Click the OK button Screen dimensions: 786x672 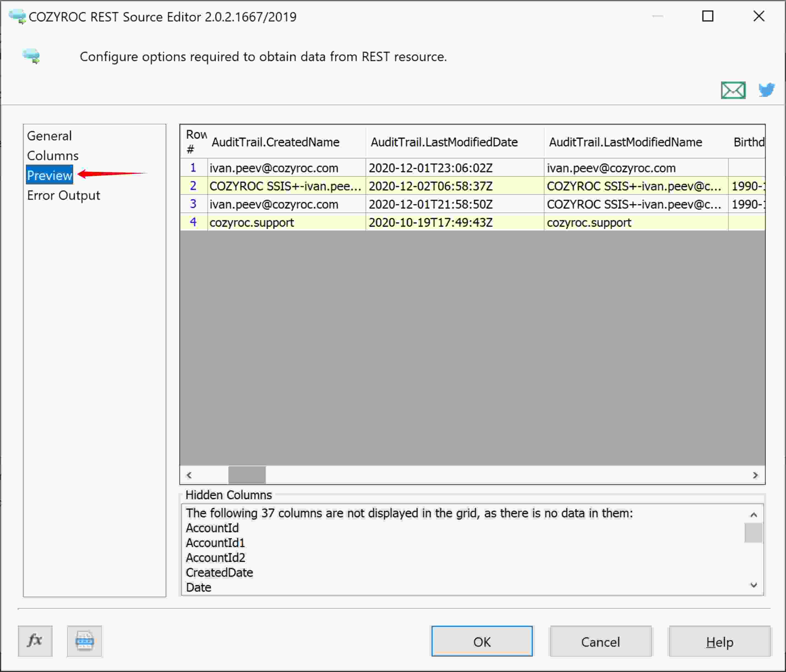click(482, 641)
